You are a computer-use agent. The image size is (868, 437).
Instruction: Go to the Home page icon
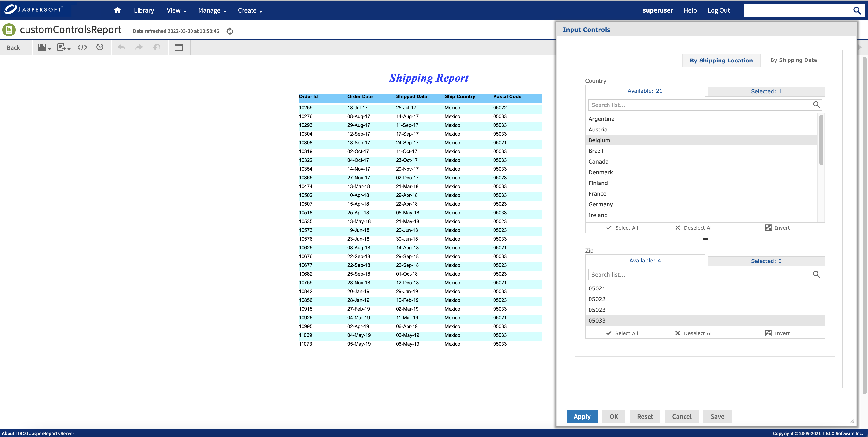117,10
